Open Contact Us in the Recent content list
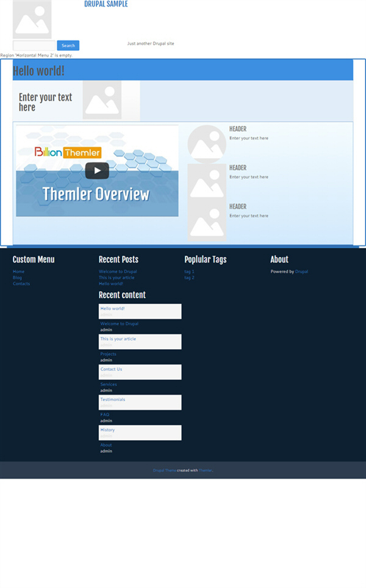 (111, 369)
